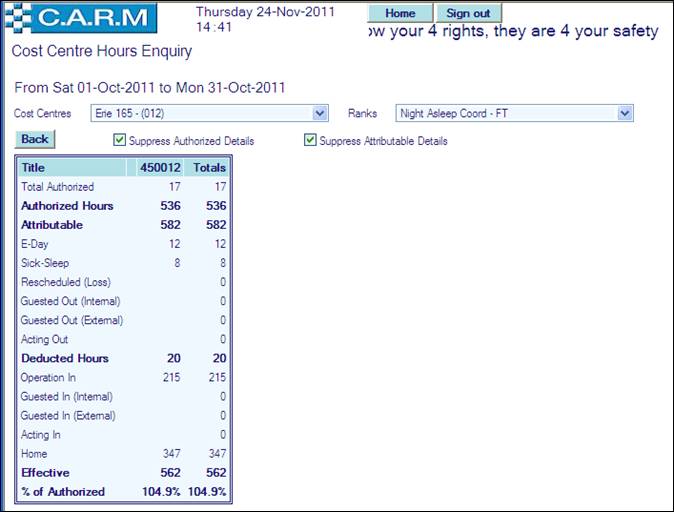The width and height of the screenshot is (674, 512).
Task: Click the Sign out button
Action: [x=468, y=13]
